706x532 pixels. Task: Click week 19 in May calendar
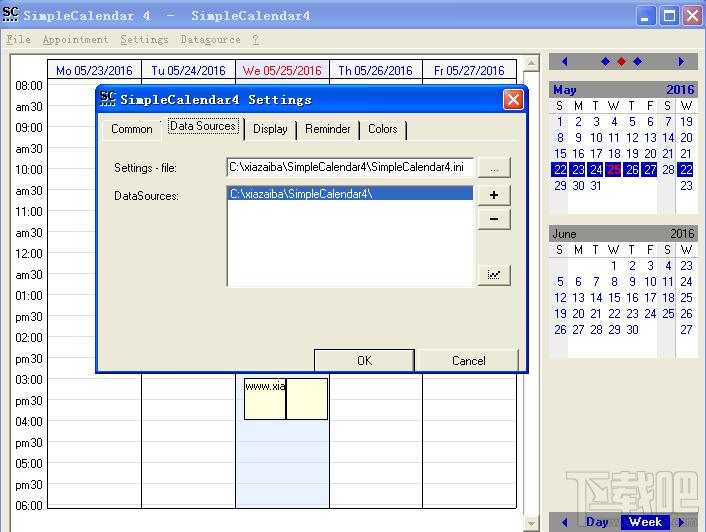tap(686, 122)
